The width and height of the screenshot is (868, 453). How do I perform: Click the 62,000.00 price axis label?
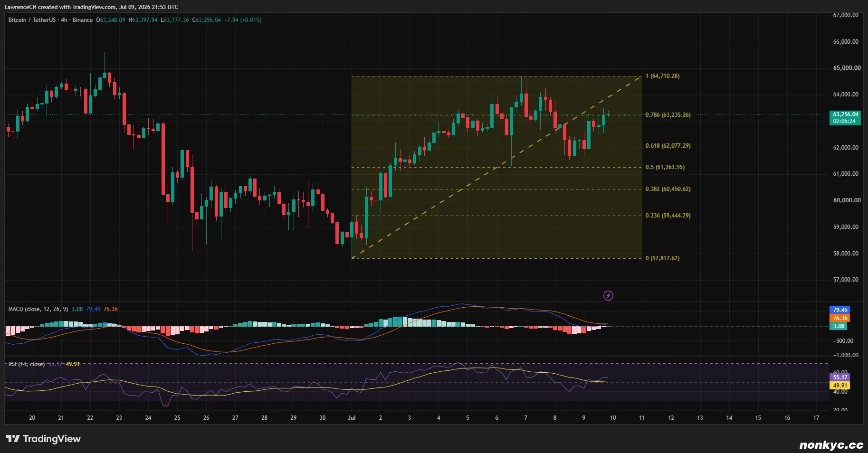846,148
